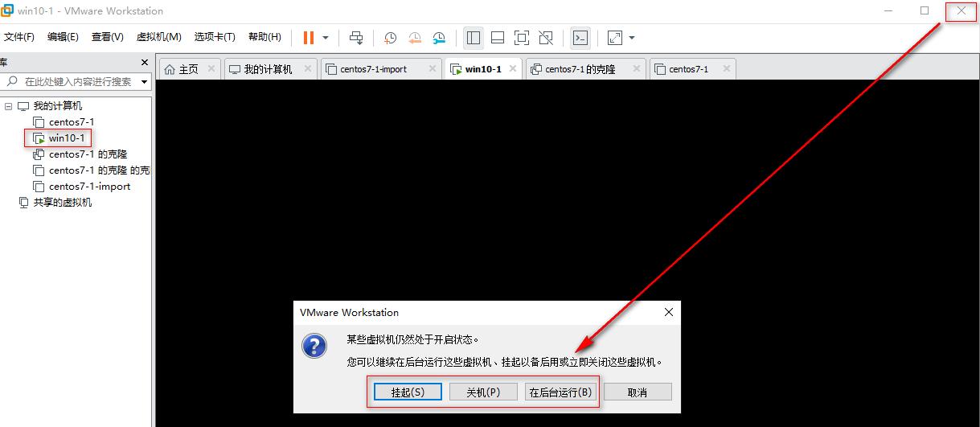Select centos7-1-import in the library tree
This screenshot has width=980, height=427.
point(89,187)
